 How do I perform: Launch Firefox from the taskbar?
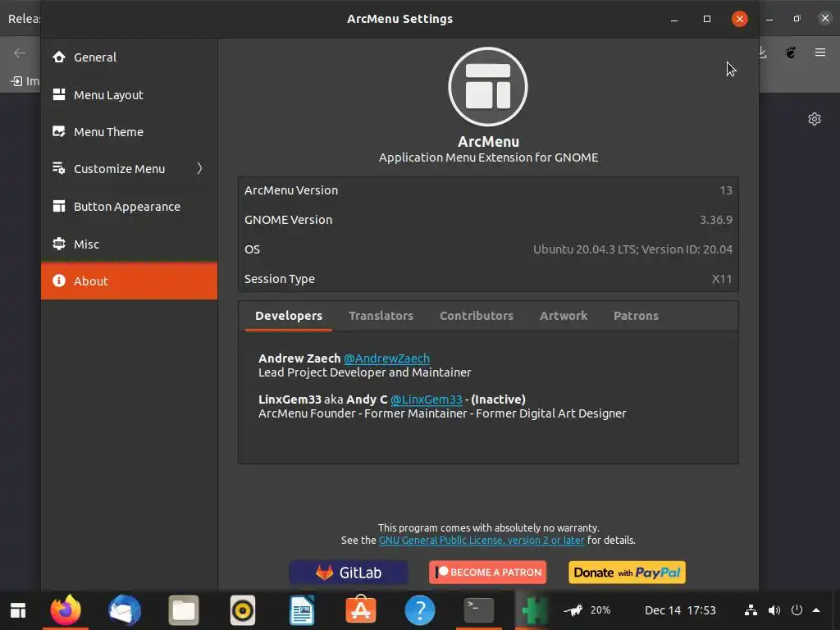[x=66, y=610]
